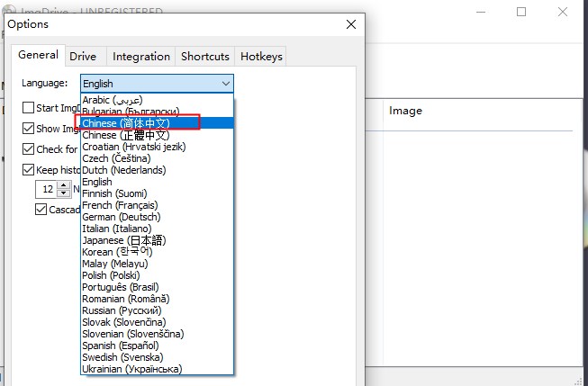Collapse the Language combo box arrow

click(x=226, y=84)
